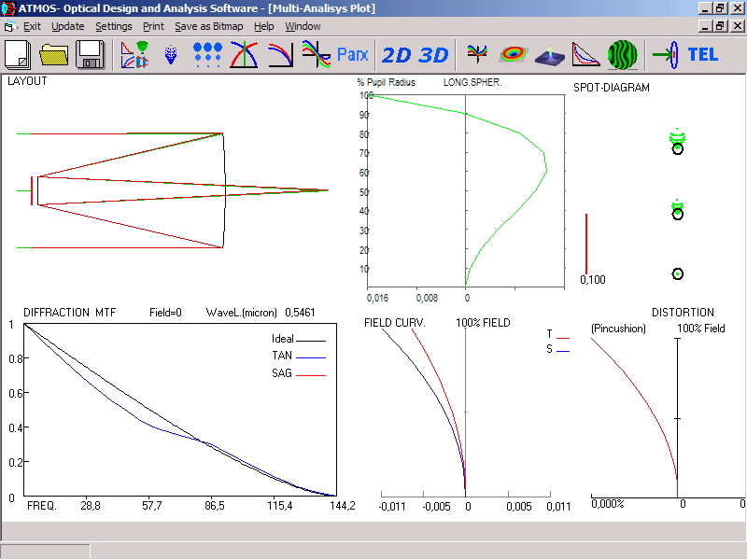Screen dimensions: 747x560
Task: Open the Window menu
Action: click(303, 26)
